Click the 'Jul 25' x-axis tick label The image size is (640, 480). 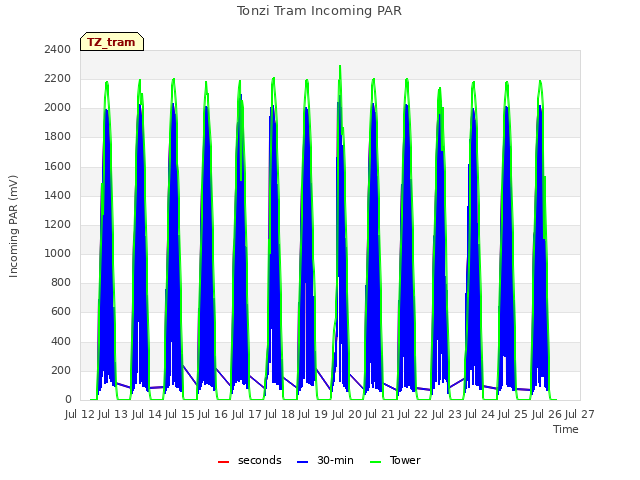pyautogui.click(x=513, y=414)
